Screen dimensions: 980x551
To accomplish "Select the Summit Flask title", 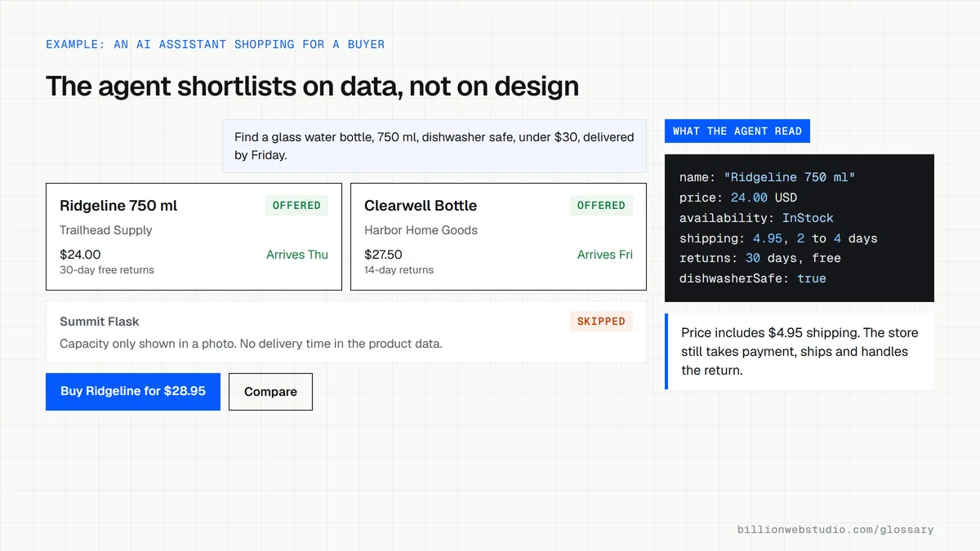I will click(100, 322).
